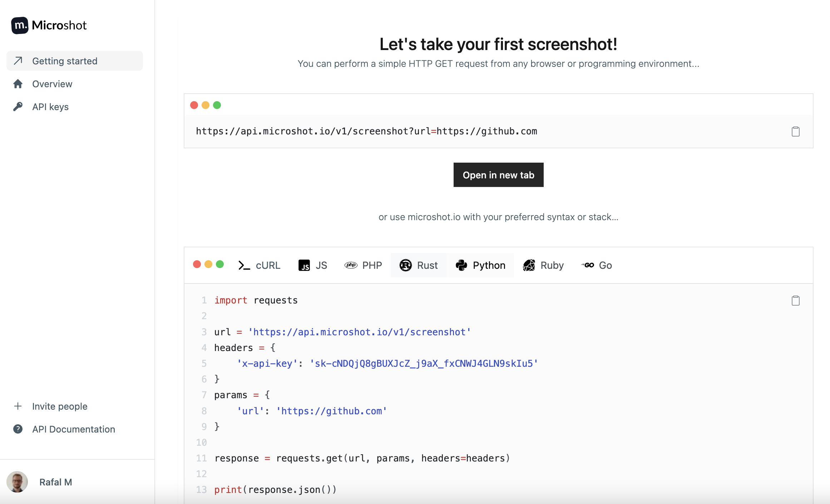The image size is (830, 504).
Task: Open the Rafal M user menu
Action: pos(56,482)
